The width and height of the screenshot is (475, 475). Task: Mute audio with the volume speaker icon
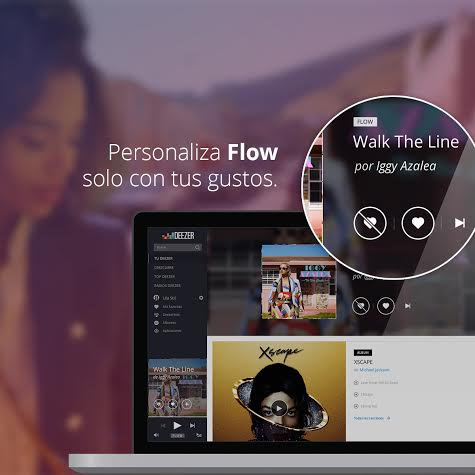point(156,435)
